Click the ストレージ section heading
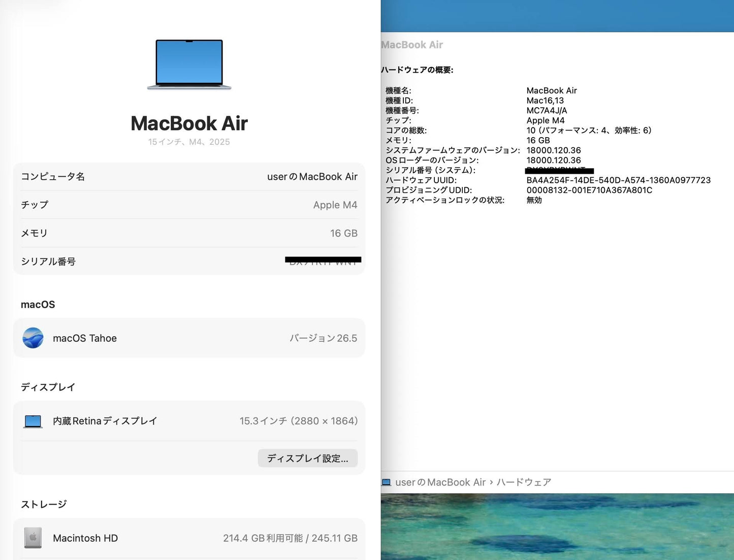This screenshot has height=560, width=734. (44, 505)
